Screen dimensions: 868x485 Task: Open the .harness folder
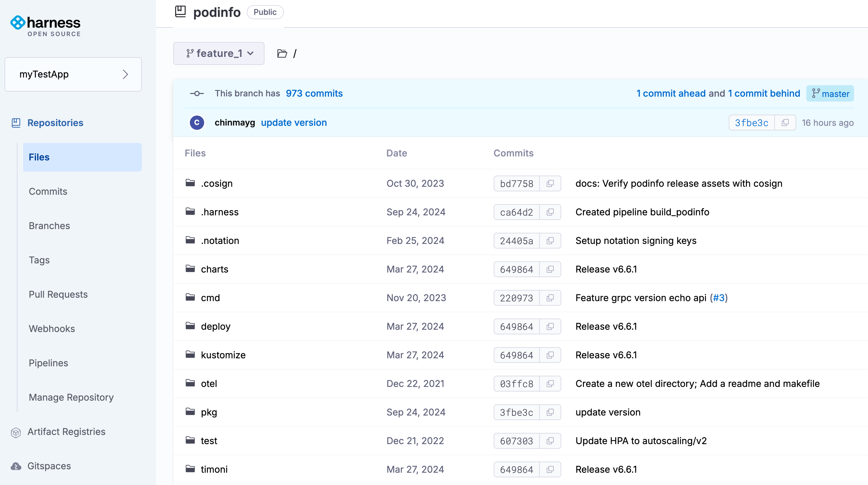click(x=219, y=212)
